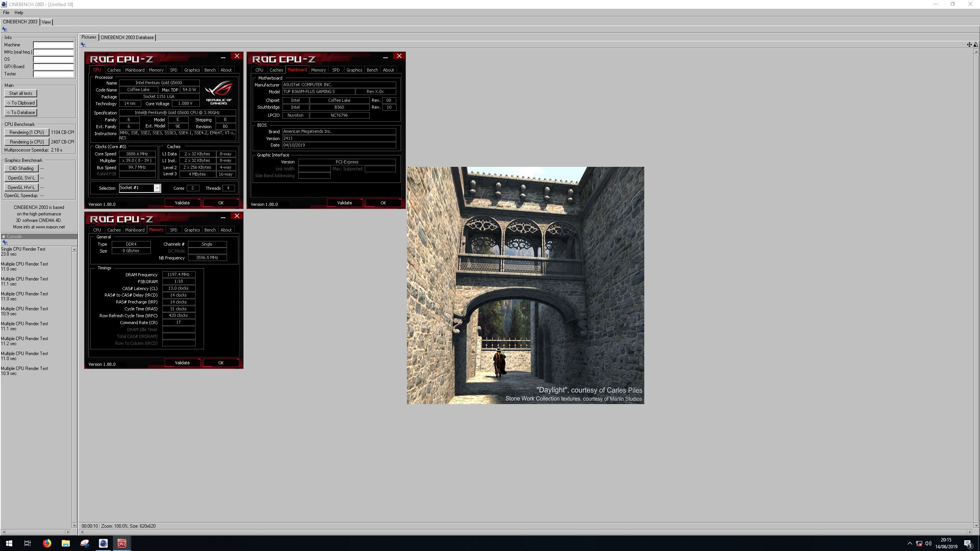Screen dimensions: 980x551
Task: Click the To Clipboard button
Action: (21, 103)
